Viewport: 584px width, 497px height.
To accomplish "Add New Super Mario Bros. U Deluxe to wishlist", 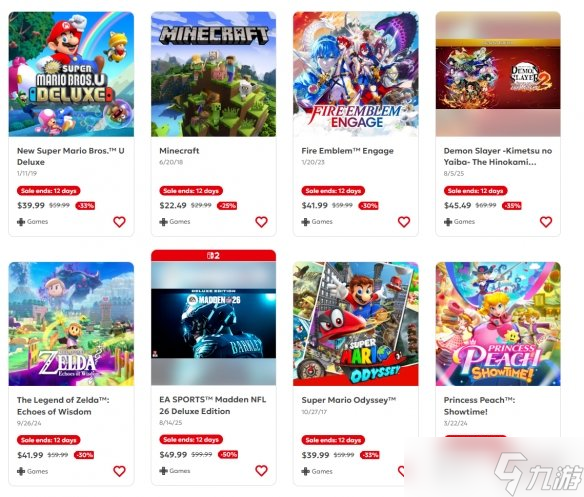I will (x=119, y=222).
